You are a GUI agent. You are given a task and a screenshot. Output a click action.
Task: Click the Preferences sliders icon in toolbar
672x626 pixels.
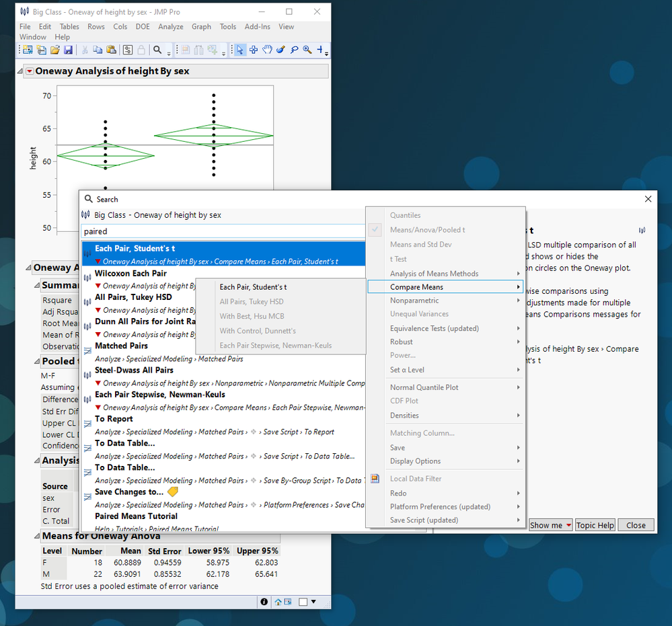[128, 50]
